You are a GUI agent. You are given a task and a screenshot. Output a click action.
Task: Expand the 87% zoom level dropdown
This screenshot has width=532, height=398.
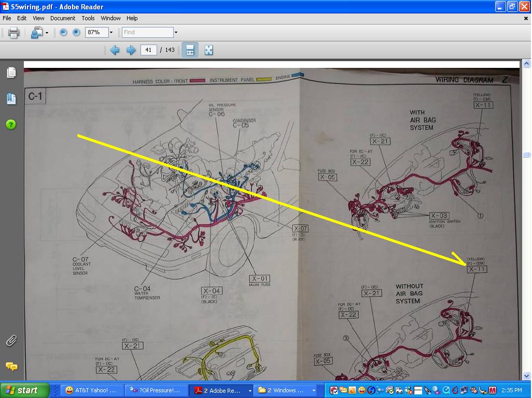pos(111,32)
